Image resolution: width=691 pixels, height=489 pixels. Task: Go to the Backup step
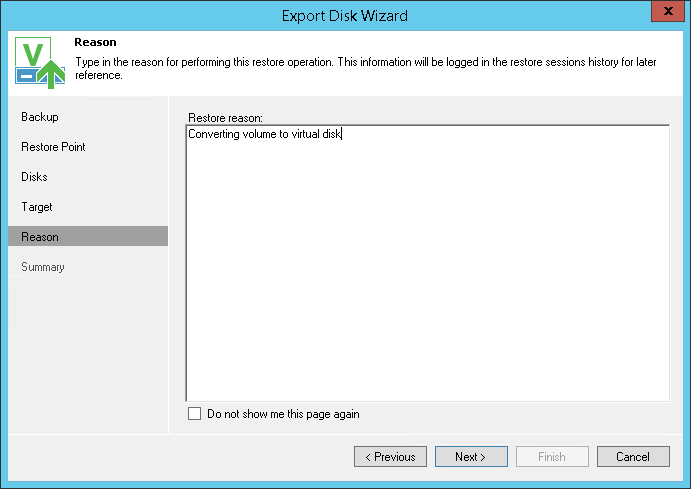pos(40,117)
